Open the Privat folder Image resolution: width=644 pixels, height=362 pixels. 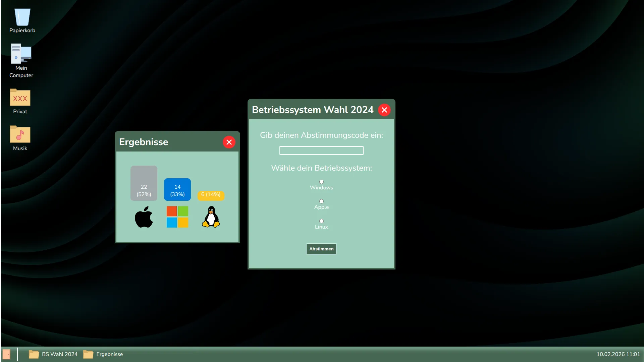[x=20, y=98]
